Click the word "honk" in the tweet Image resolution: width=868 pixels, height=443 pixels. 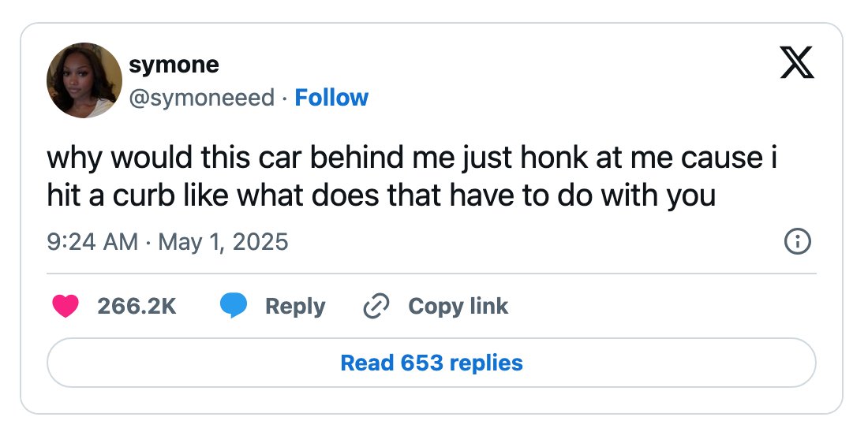[555, 158]
